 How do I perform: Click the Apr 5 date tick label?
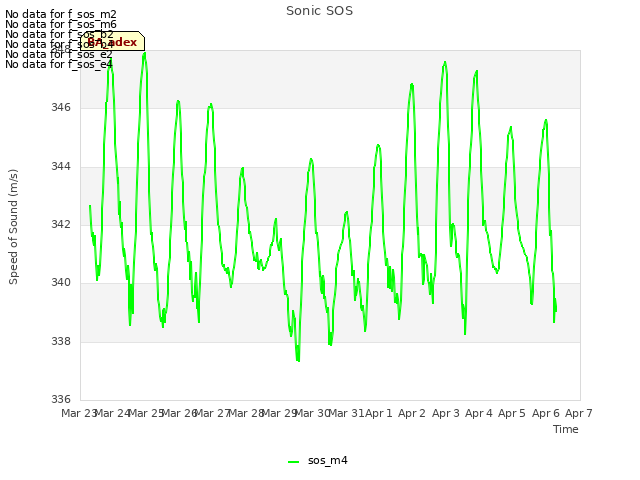point(512,413)
